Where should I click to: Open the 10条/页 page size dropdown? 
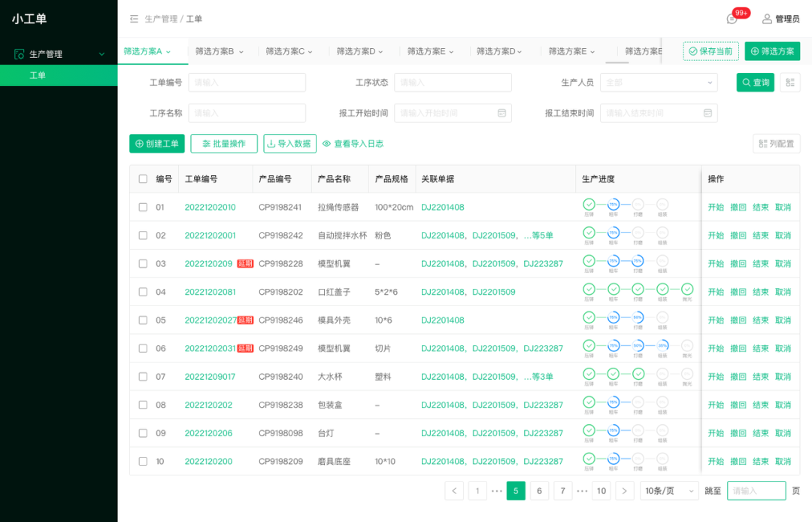670,491
